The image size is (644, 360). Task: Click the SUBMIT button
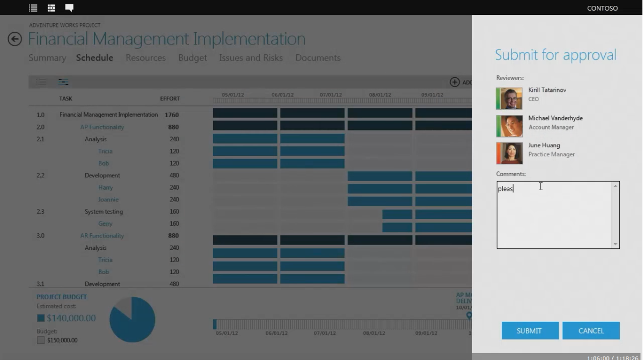pyautogui.click(x=529, y=330)
